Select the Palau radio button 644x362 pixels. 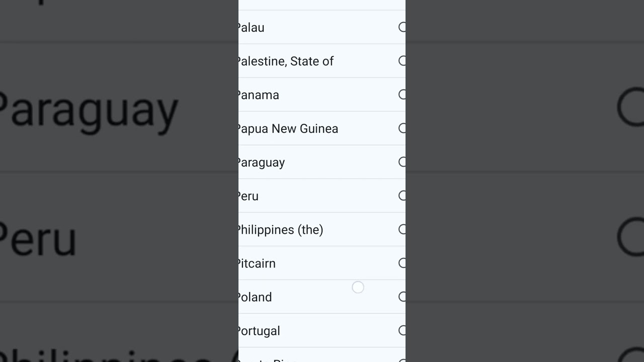tap(402, 27)
